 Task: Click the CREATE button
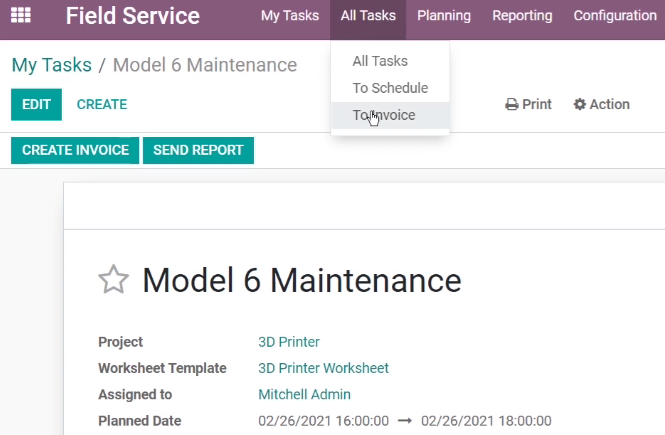pos(102,104)
